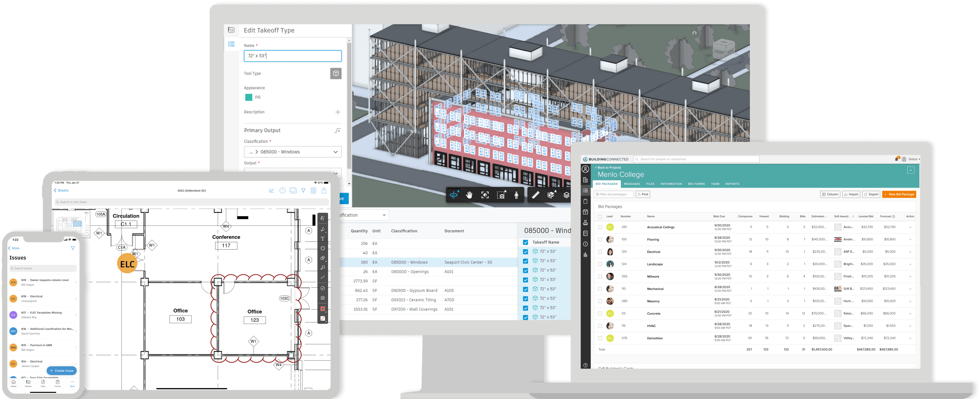Select the first person walk tool
Viewport: 980px width, 399px height.
click(516, 195)
